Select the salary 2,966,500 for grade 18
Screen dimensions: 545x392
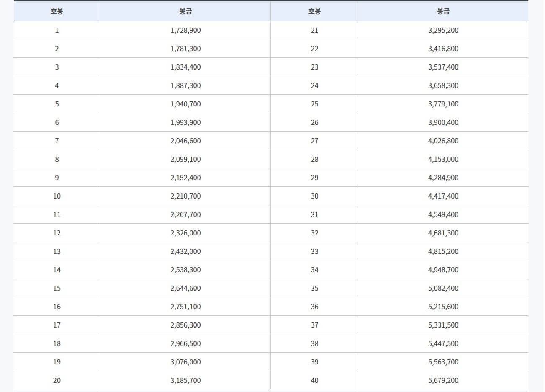coord(185,343)
